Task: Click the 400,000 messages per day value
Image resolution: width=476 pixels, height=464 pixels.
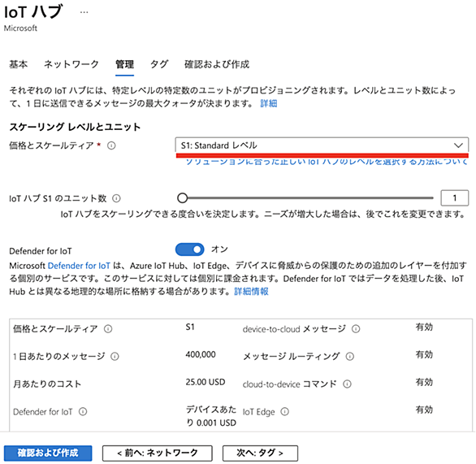Action: point(201,354)
